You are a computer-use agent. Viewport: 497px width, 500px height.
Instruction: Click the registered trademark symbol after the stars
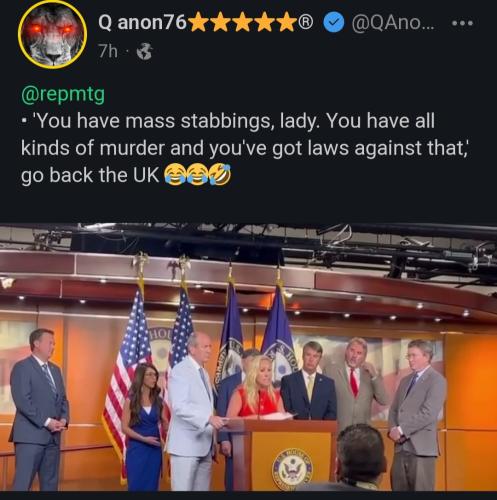tap(306, 22)
